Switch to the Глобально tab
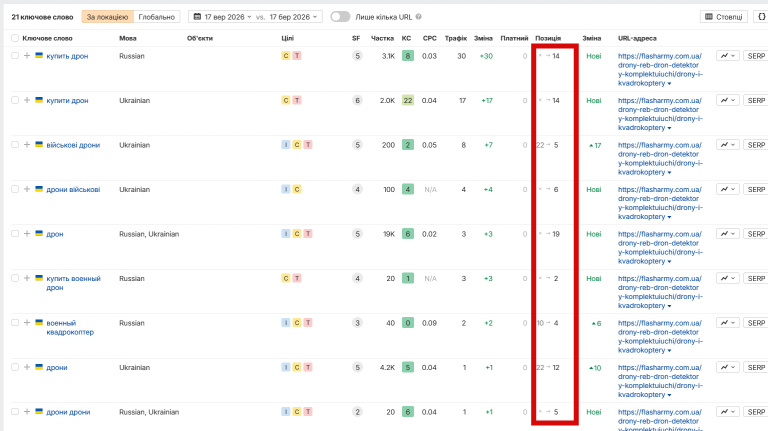The width and height of the screenshot is (768, 431). coord(157,17)
